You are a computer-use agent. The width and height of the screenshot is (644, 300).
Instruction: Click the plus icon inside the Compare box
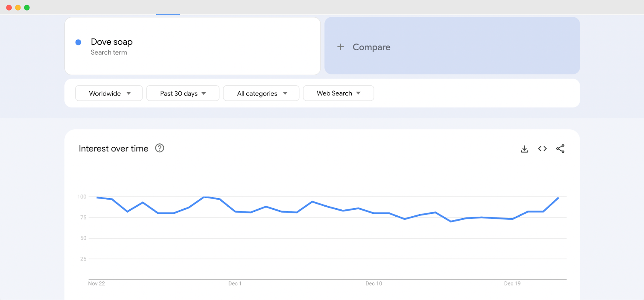point(341,47)
